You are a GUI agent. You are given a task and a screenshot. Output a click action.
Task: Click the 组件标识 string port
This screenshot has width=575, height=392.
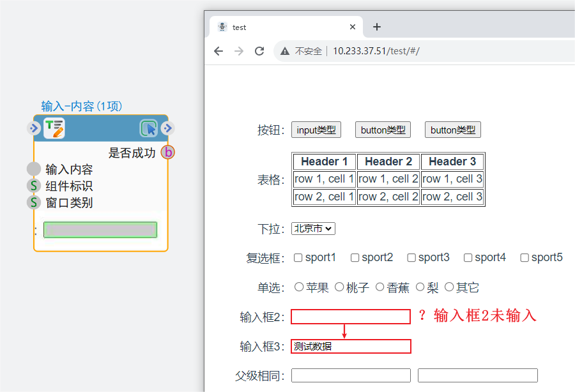tap(33, 186)
